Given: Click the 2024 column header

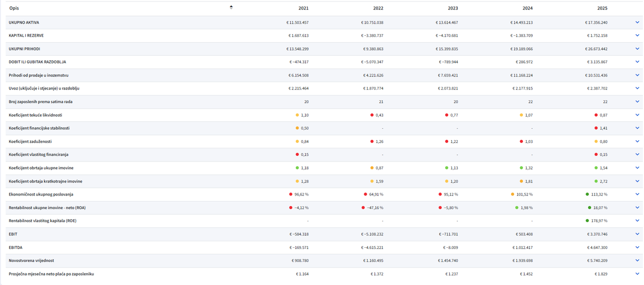Looking at the screenshot, I should (527, 8).
